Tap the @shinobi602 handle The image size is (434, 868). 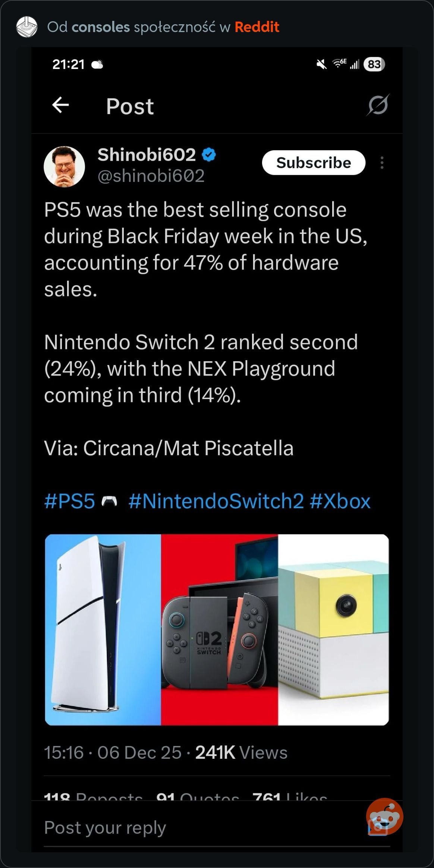151,176
